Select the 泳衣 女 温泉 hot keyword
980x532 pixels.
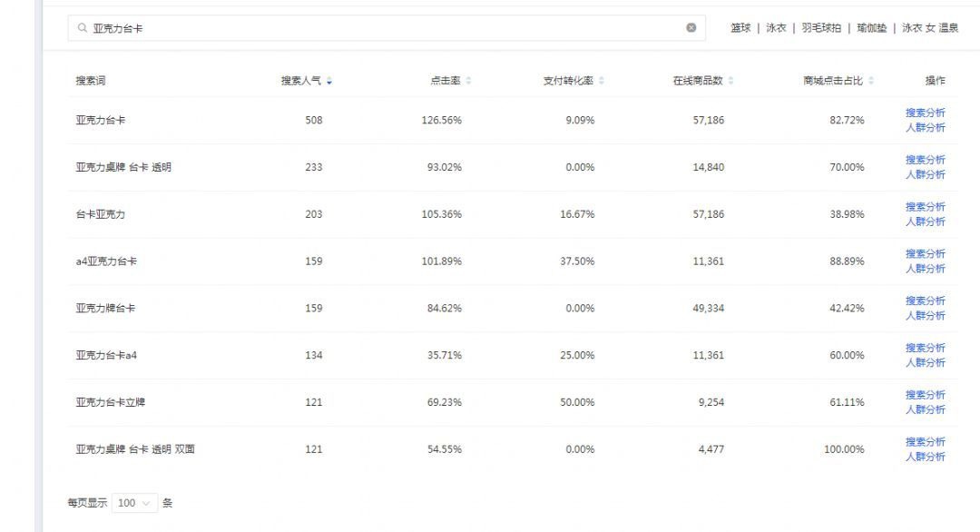(x=930, y=27)
